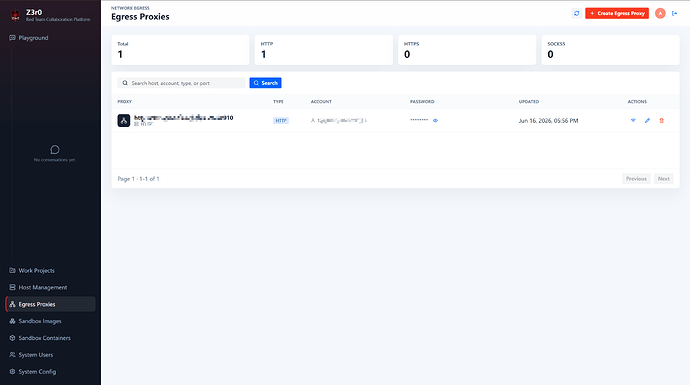This screenshot has width=690, height=385.
Task: Reveal the proxy password with eye icon
Action: click(435, 121)
